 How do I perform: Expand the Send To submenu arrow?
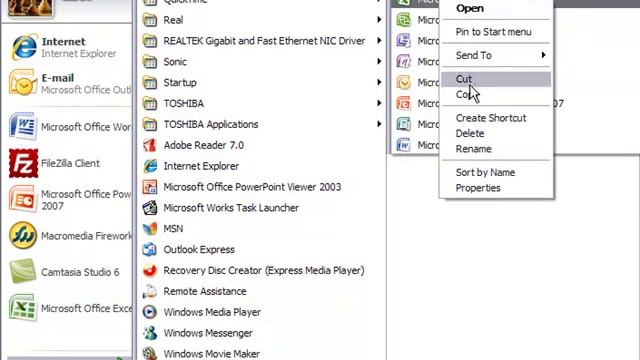[543, 55]
